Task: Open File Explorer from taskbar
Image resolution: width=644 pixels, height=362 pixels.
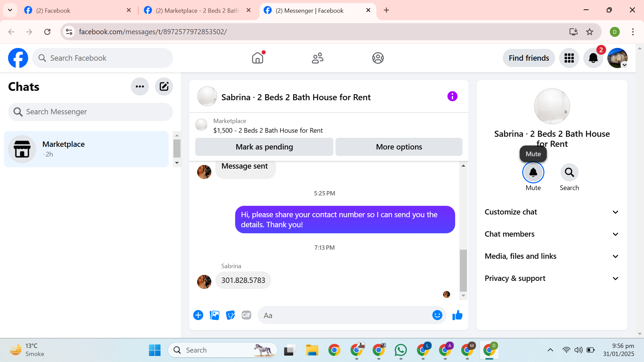Action: [x=312, y=350]
